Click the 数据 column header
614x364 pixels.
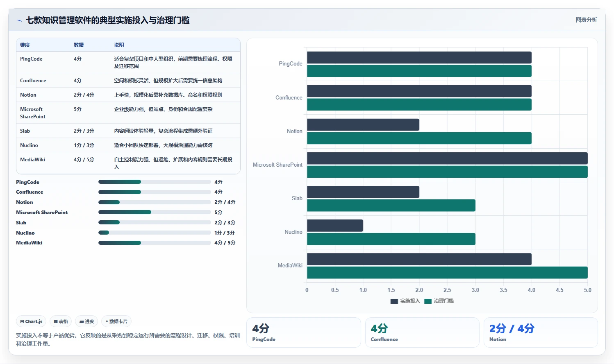tap(79, 45)
